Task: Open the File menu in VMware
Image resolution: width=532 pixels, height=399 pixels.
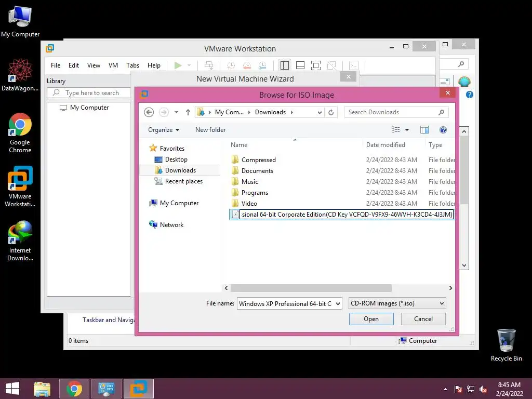Action: [56, 65]
